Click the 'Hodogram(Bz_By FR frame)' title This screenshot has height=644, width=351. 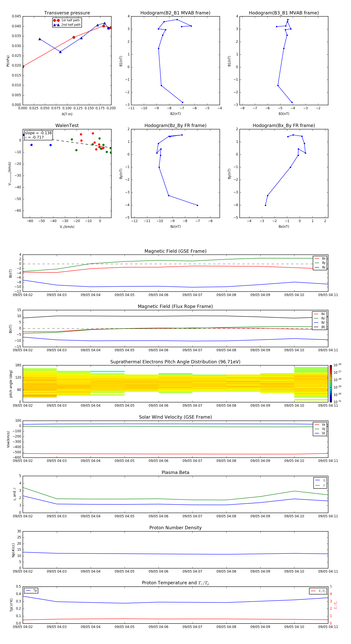(x=175, y=125)
